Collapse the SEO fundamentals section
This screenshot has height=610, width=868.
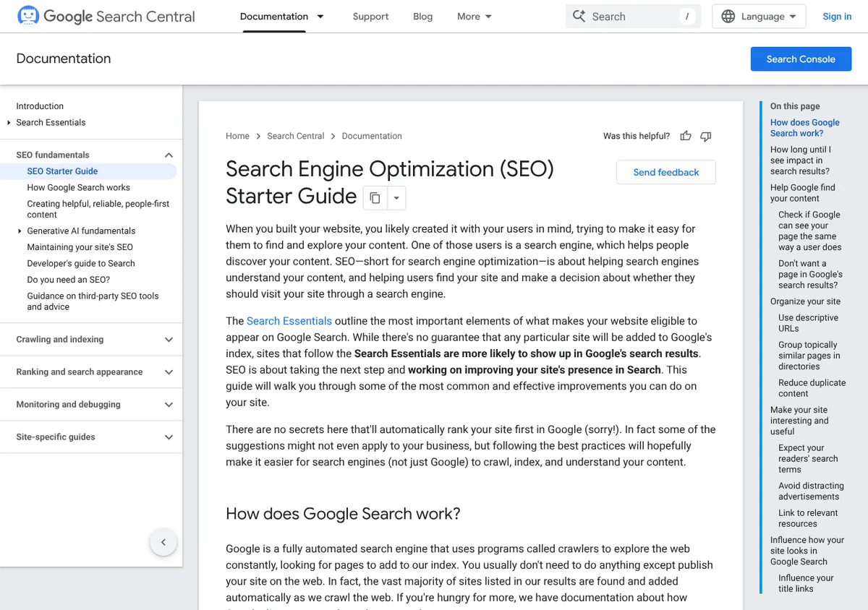pos(169,155)
